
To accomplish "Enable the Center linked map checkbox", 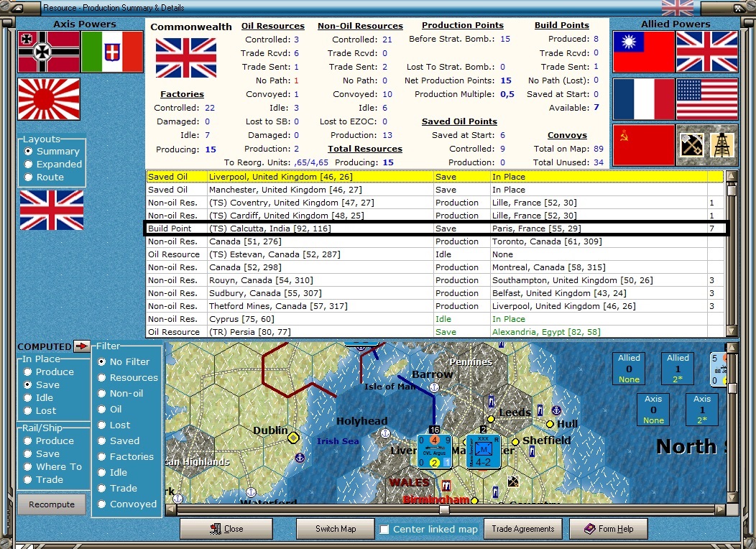I will [x=384, y=529].
